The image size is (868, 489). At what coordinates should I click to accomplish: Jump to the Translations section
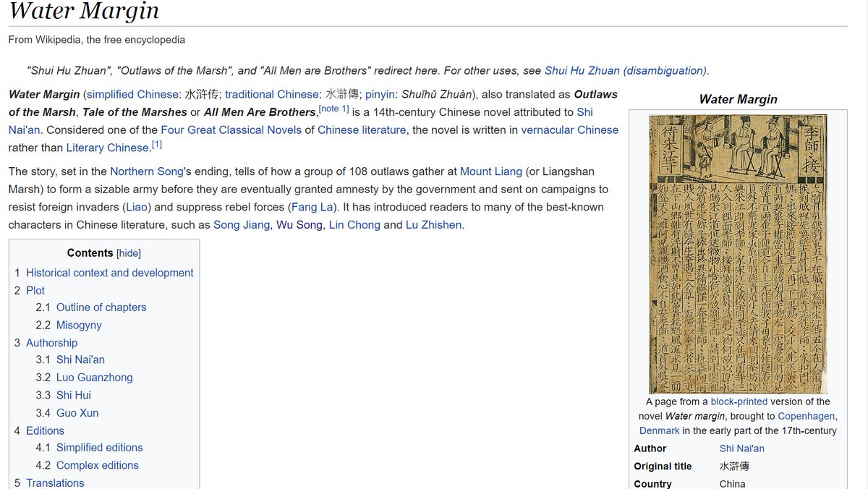click(55, 482)
